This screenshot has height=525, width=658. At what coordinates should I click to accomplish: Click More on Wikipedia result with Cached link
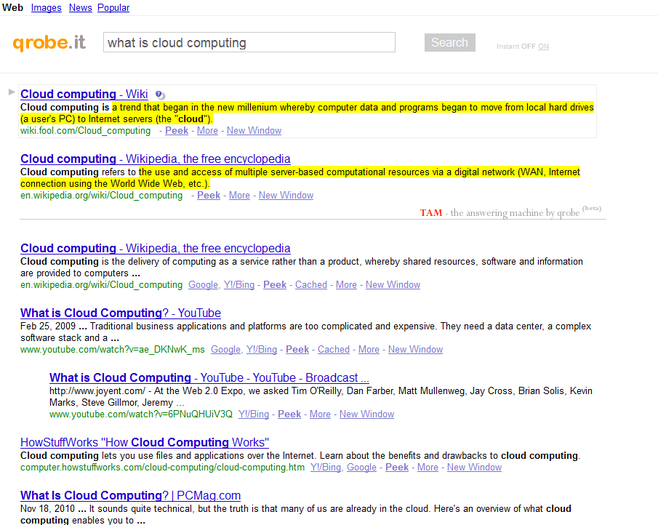pos(346,285)
